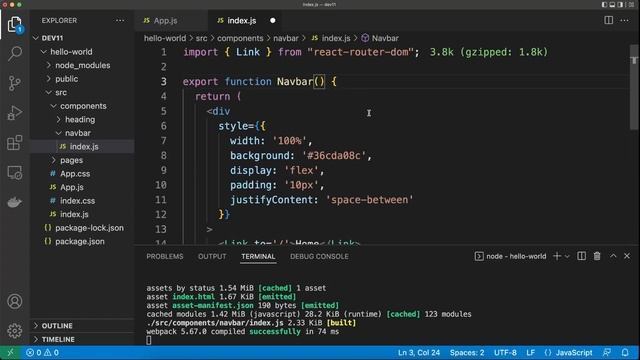
Task: Open the Explorer view in activity bar
Action: pos(15,25)
